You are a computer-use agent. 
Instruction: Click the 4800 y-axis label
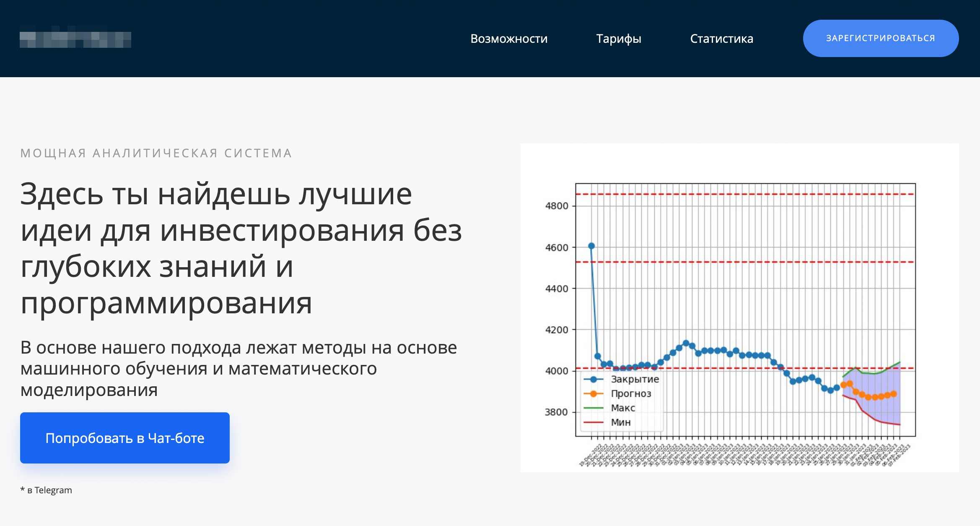tap(557, 206)
